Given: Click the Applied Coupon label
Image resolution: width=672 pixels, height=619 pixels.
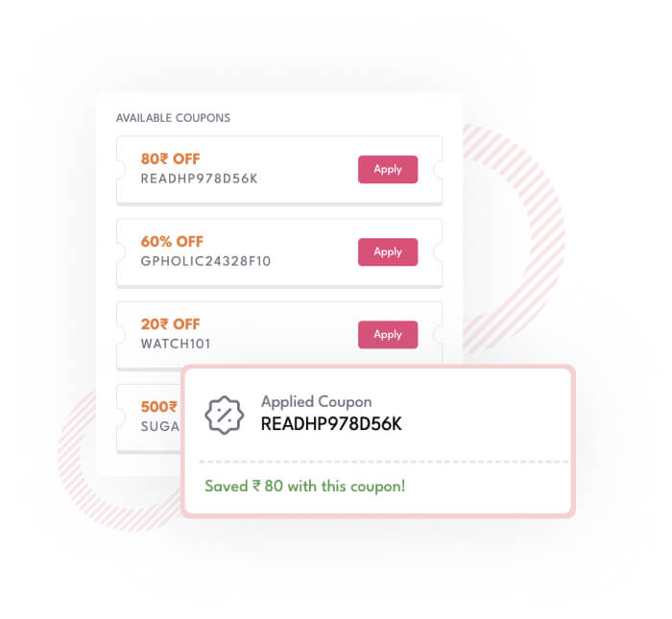Looking at the screenshot, I should (316, 402).
